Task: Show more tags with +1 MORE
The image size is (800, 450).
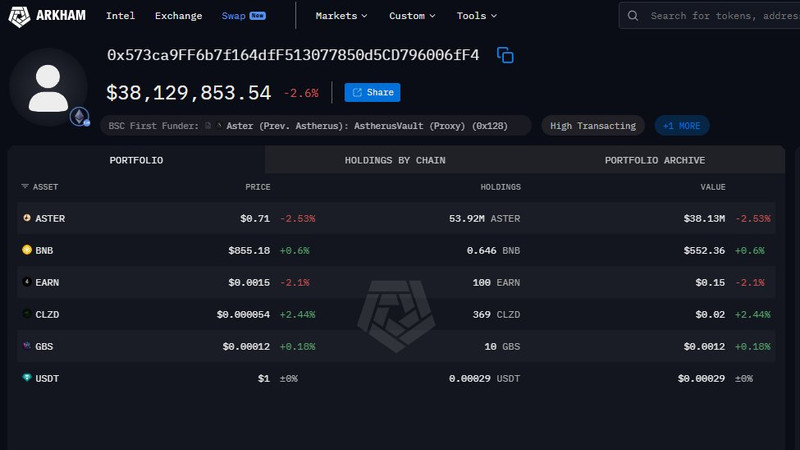Action: pyautogui.click(x=682, y=126)
